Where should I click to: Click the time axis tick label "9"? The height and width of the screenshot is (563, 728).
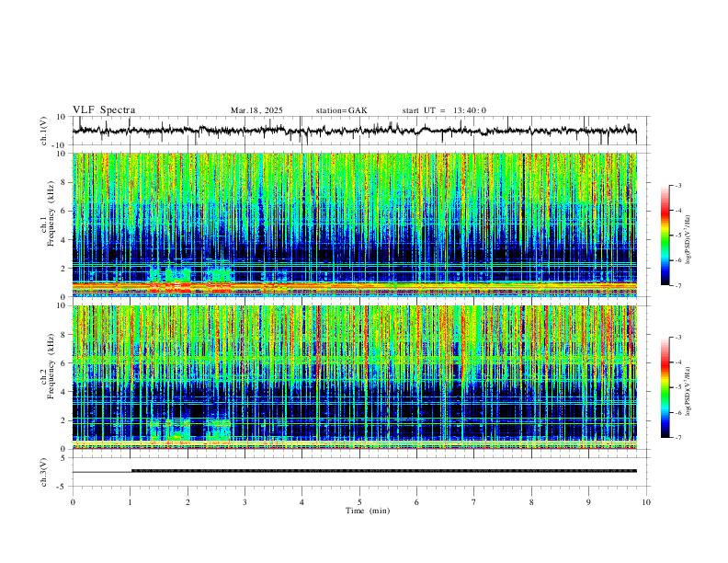click(588, 502)
